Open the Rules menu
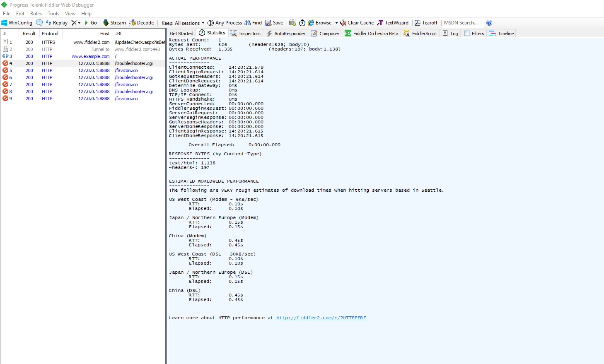 pyautogui.click(x=36, y=14)
